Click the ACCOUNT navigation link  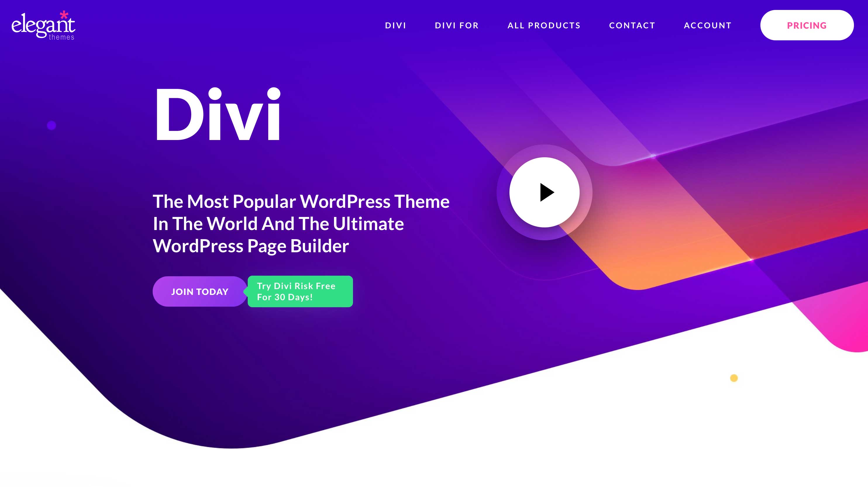pos(708,25)
